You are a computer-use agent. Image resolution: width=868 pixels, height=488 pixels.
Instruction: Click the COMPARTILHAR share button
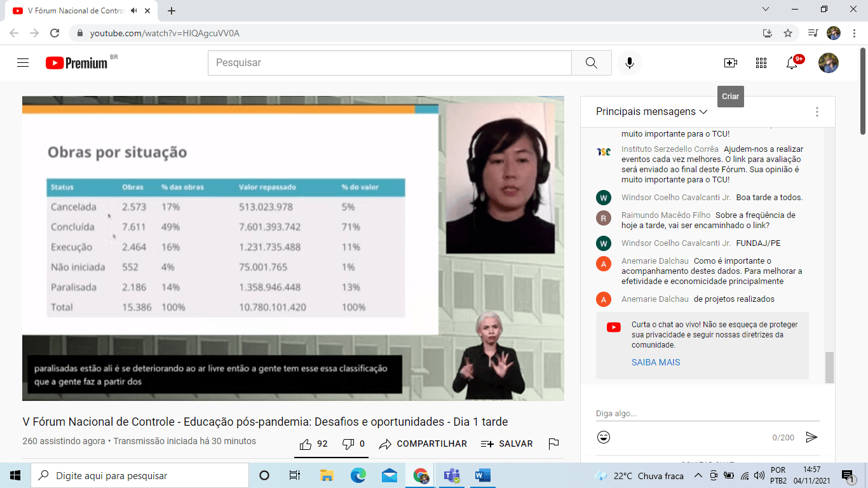423,444
